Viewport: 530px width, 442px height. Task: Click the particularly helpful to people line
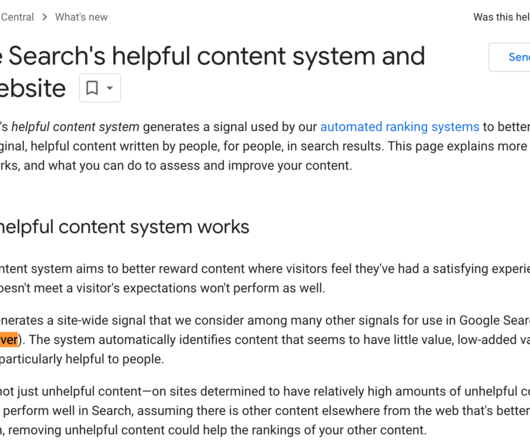click(82, 359)
